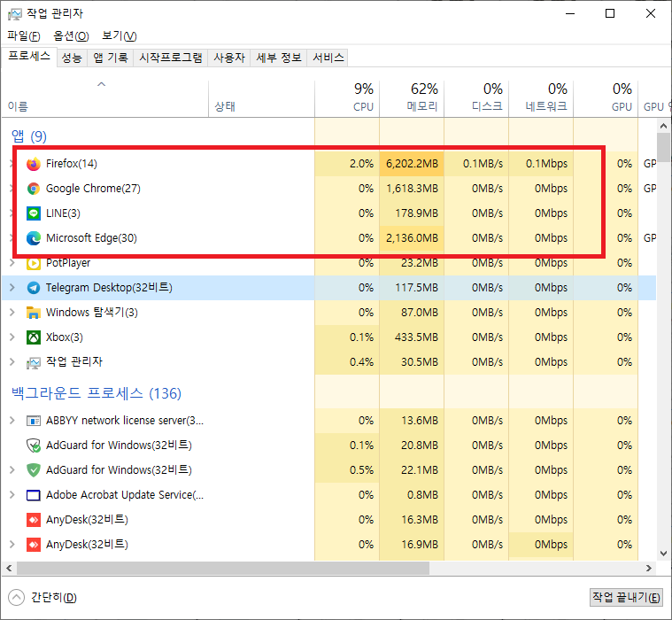Sort by the 상태 column header
The width and height of the screenshot is (672, 620).
coord(262,98)
